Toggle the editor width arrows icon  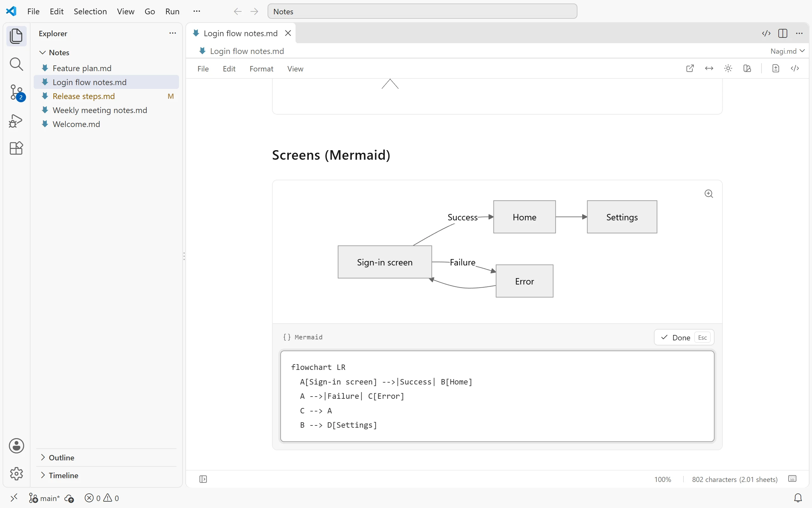tap(709, 69)
